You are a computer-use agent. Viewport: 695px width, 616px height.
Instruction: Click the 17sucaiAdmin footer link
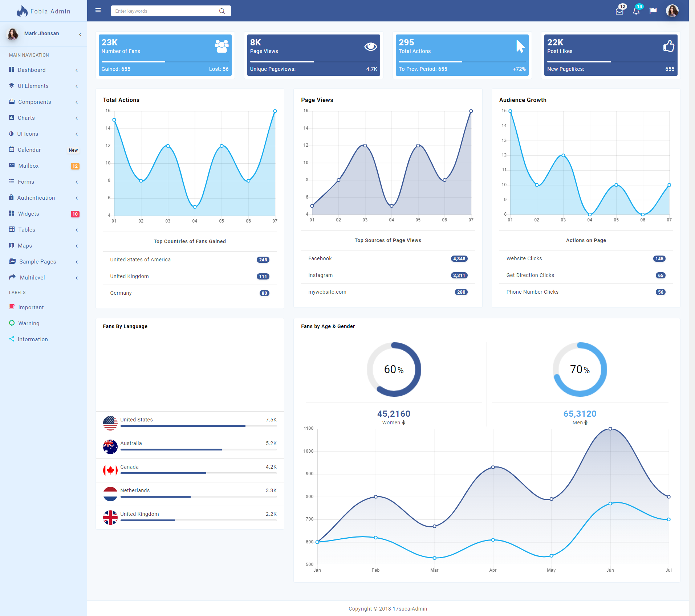coord(410,609)
